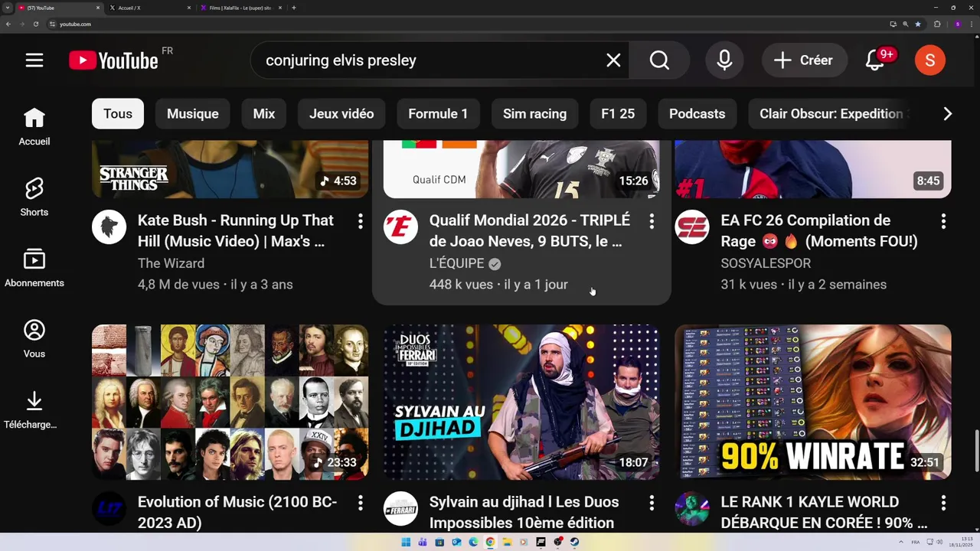Reload the page in the browser
The height and width of the screenshot is (551, 980).
pyautogui.click(x=35, y=24)
